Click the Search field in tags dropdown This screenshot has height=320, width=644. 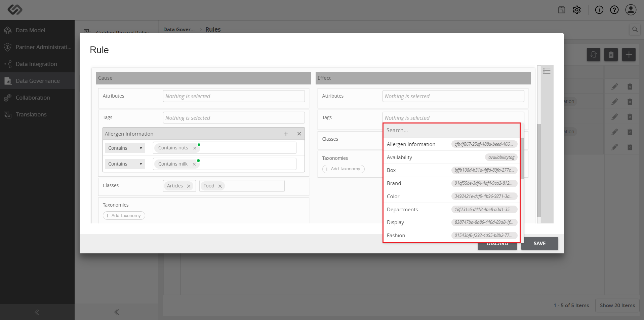pyautogui.click(x=451, y=131)
